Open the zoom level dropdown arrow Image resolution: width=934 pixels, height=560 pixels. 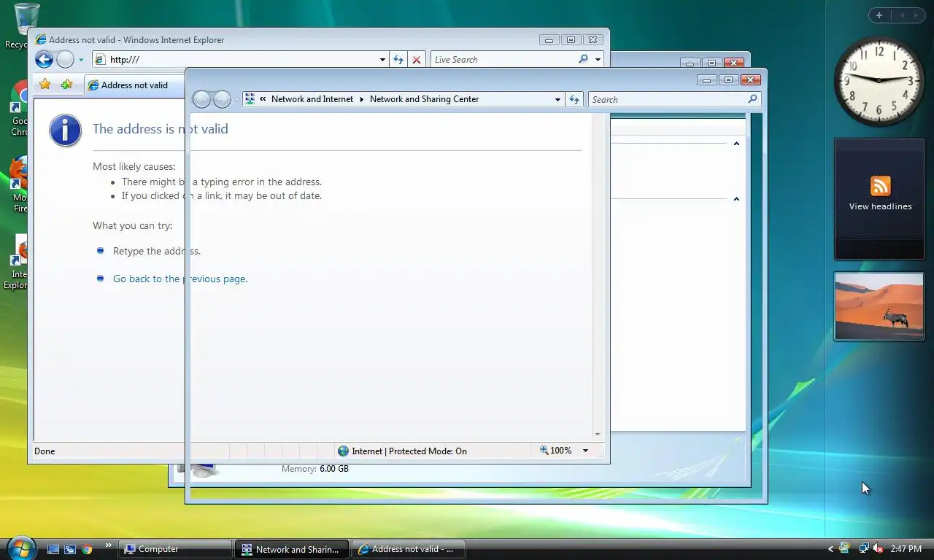pos(585,451)
